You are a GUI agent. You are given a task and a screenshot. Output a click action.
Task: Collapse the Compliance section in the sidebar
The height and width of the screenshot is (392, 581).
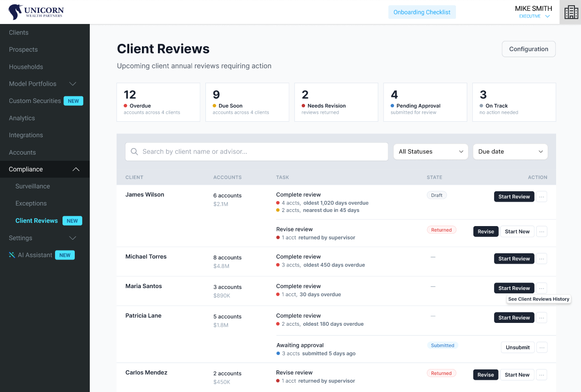coord(41,169)
